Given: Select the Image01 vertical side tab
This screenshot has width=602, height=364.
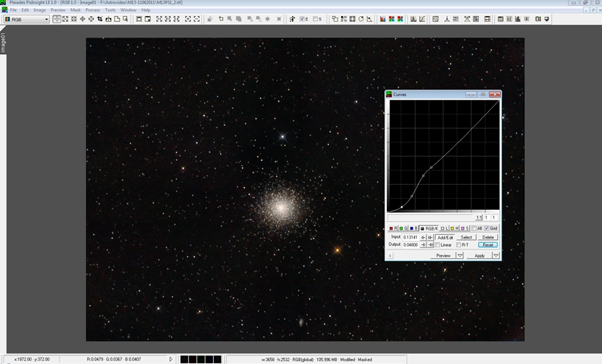Looking at the screenshot, I should pos(3,43).
